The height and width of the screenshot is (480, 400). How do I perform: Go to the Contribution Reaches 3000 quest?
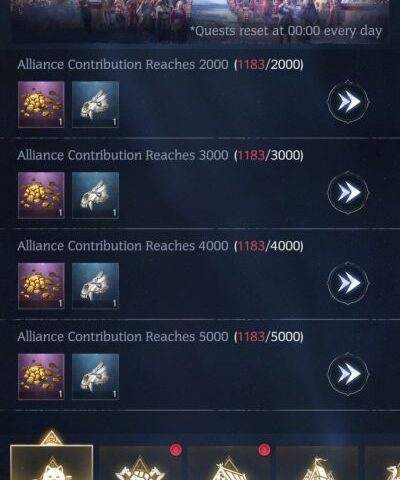click(x=348, y=193)
